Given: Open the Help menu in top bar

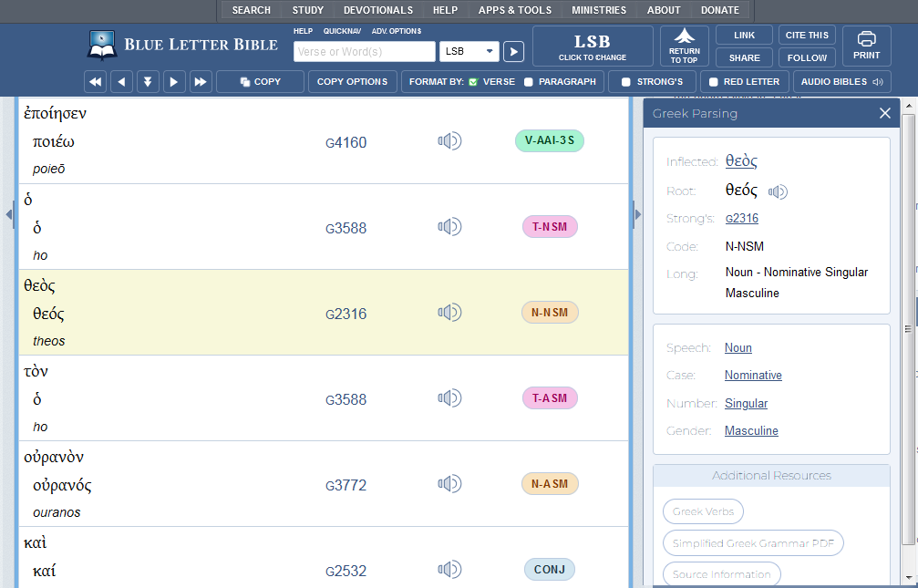Looking at the screenshot, I should coord(445,11).
